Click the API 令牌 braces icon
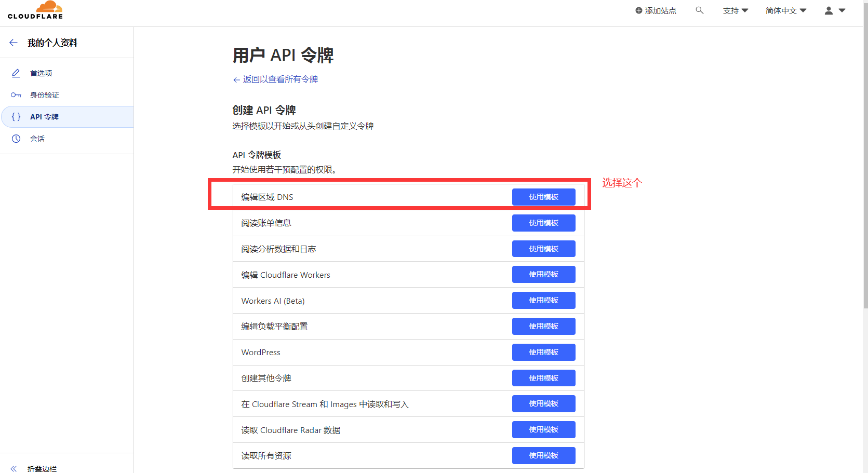 click(16, 117)
